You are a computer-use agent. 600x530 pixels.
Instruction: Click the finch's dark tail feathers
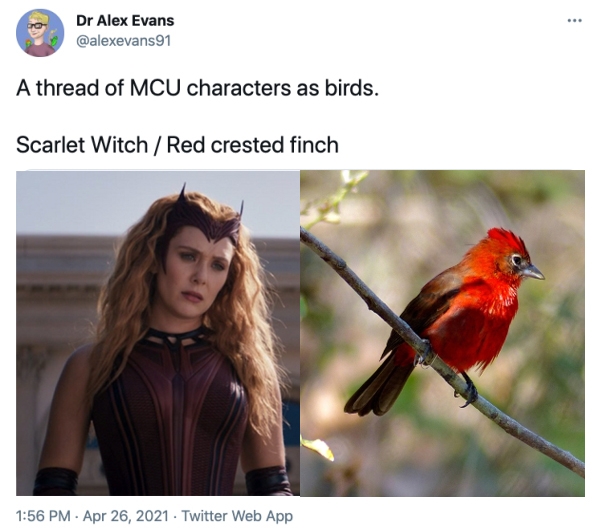pyautogui.click(x=377, y=390)
